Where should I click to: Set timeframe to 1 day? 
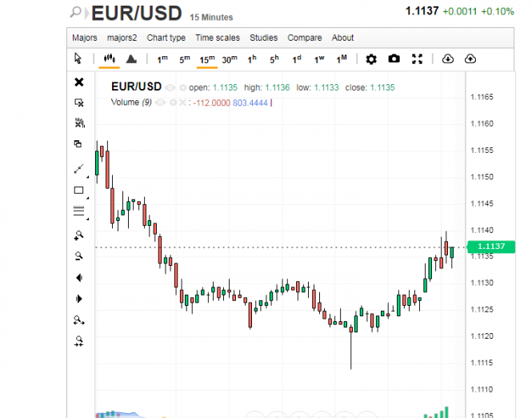click(x=297, y=59)
